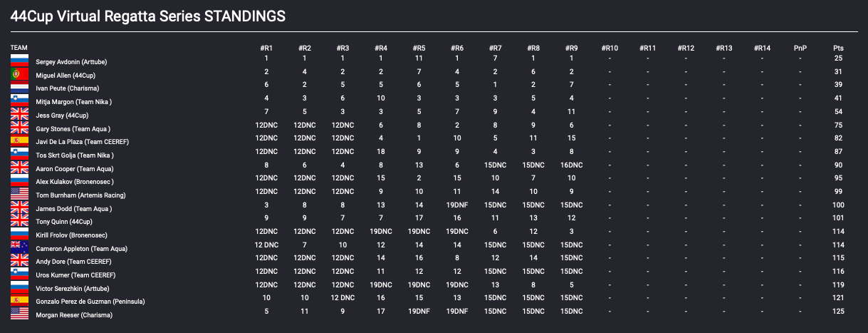
Task: Click the UK flag beside Jess Gray
Action: click(x=19, y=113)
